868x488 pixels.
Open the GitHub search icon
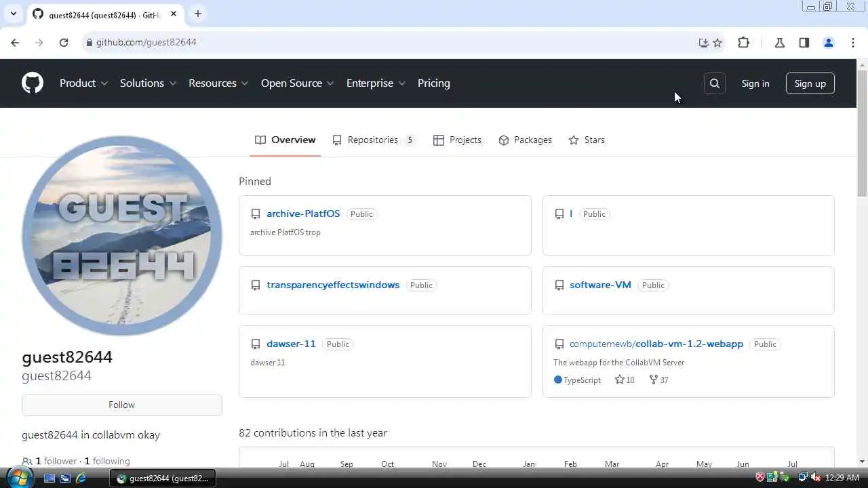click(x=714, y=83)
